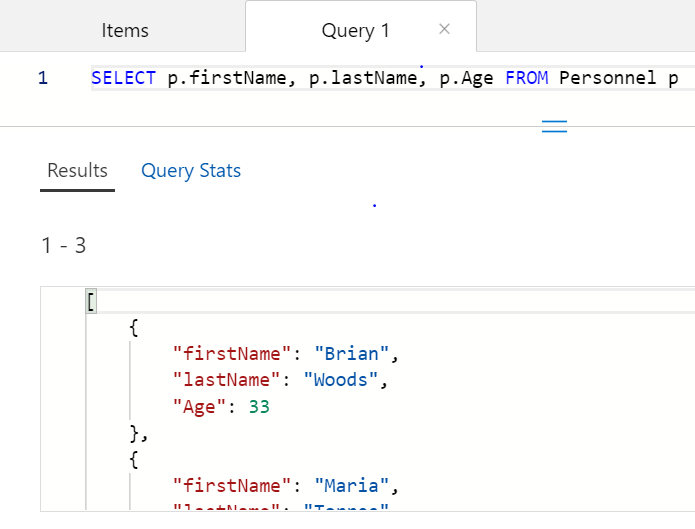
Task: Click the resize handle below the query editor
Action: 554,126
